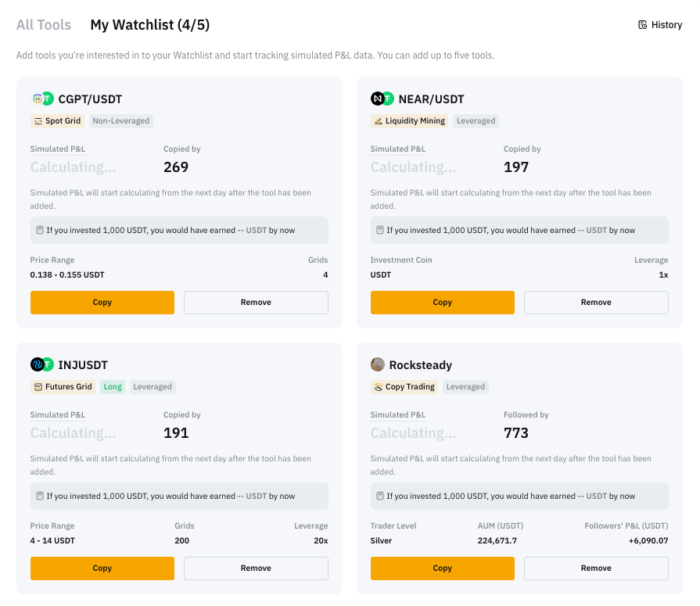Click Simulated P&L label on CGPT/USDT card
This screenshot has height=606, width=700.
(x=58, y=149)
